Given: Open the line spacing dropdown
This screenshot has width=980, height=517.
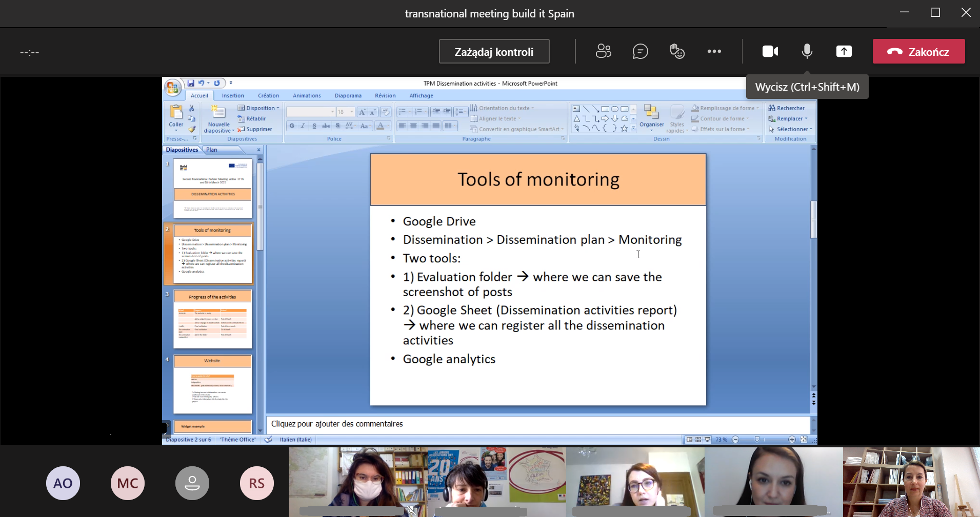Looking at the screenshot, I should [461, 112].
